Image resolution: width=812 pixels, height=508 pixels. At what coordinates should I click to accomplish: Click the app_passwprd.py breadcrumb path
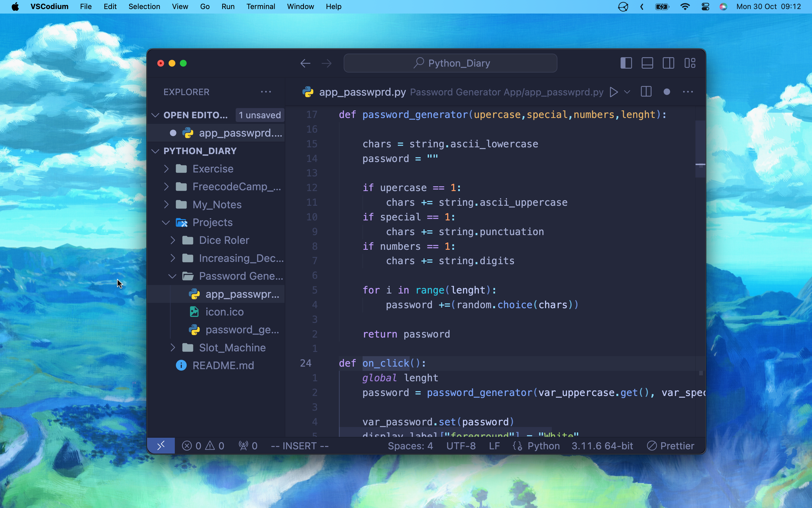pos(507,92)
